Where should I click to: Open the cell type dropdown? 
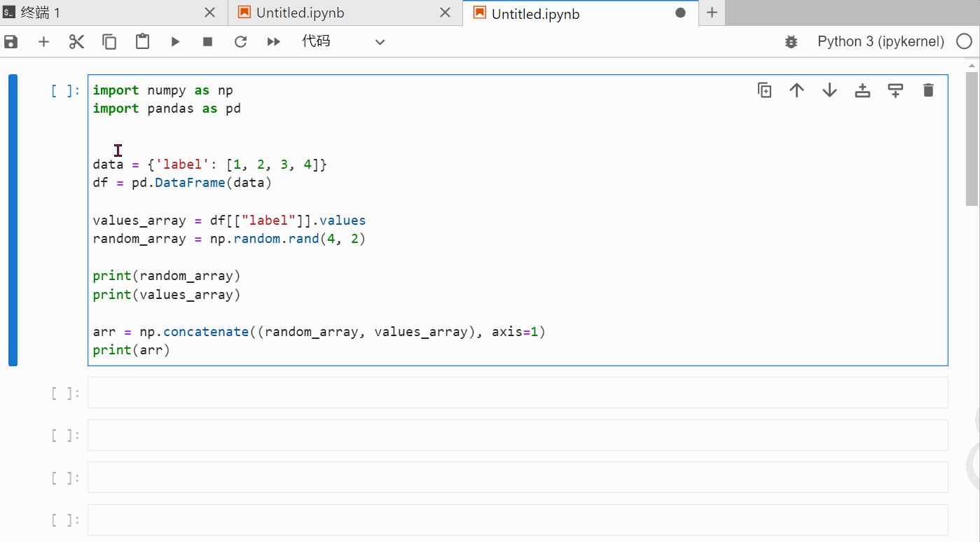point(343,42)
